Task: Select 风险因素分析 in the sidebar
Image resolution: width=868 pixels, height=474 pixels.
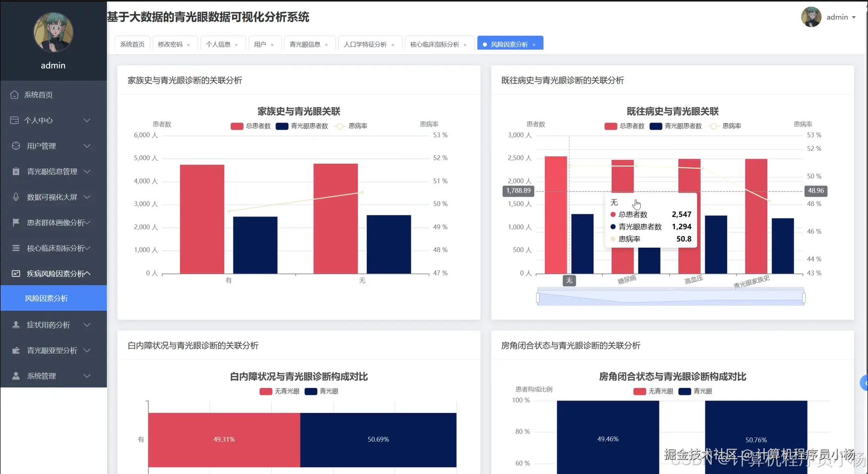Action: coord(54,298)
